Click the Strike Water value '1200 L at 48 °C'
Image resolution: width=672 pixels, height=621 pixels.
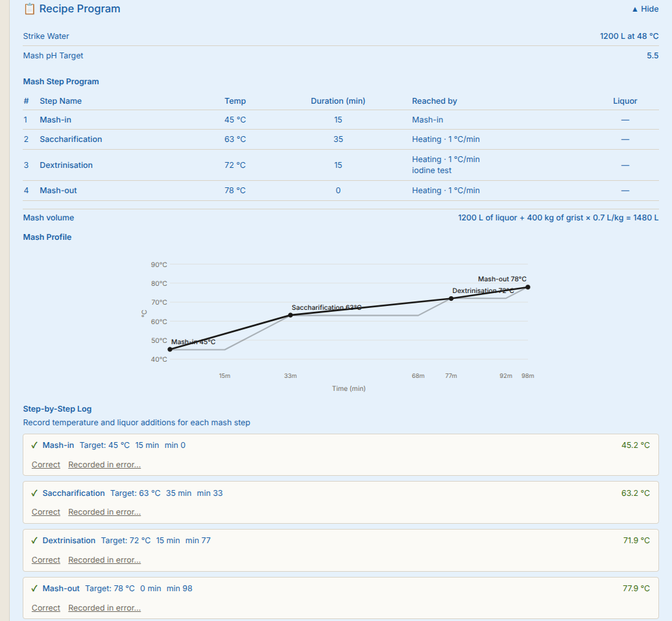coord(629,36)
